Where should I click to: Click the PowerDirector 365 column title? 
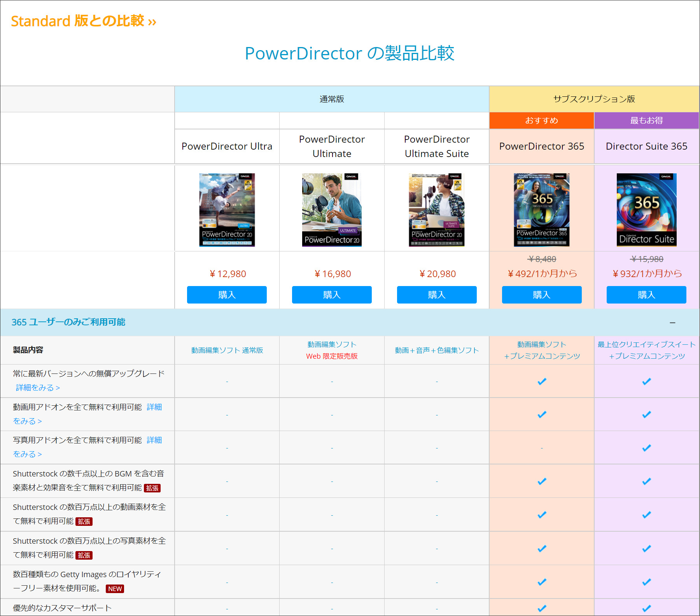(x=542, y=146)
